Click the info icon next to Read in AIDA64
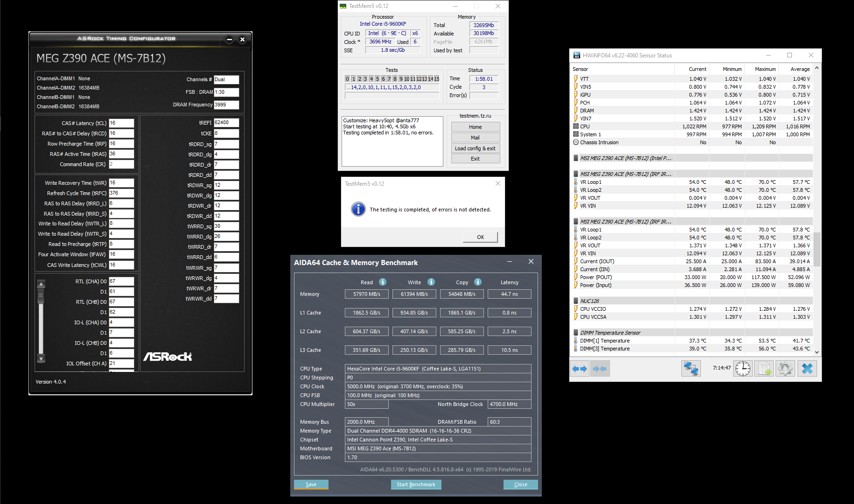 [x=383, y=282]
